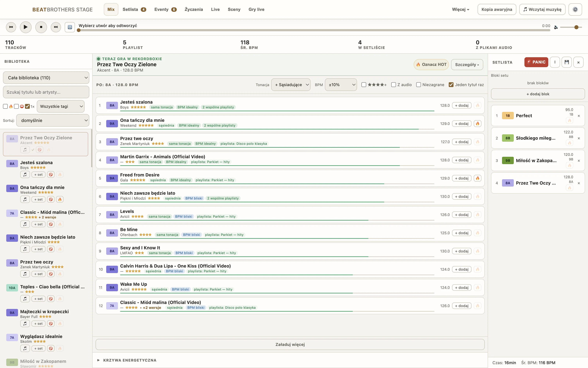The image size is (588, 368).
Task: Toggle the library blocked filter checkbox
Action: pyautogui.click(x=16, y=106)
